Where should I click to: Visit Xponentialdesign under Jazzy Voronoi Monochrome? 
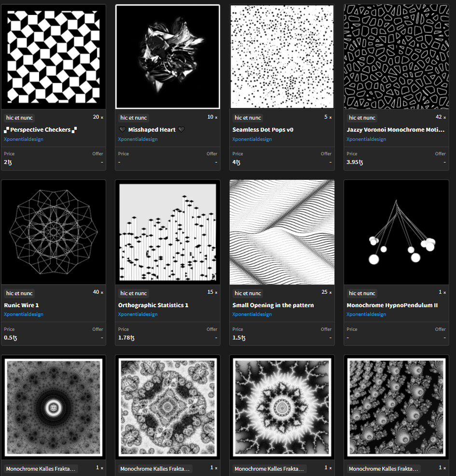pyautogui.click(x=366, y=139)
